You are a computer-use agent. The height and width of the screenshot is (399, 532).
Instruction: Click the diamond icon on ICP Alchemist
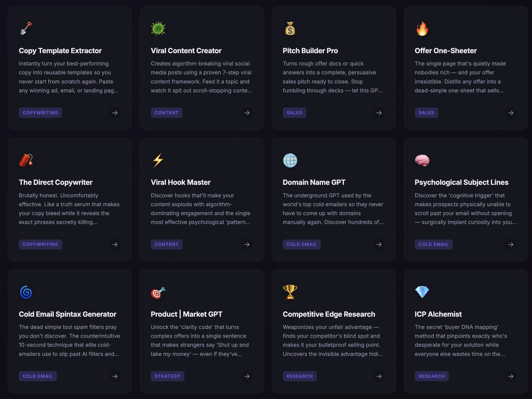(422, 292)
